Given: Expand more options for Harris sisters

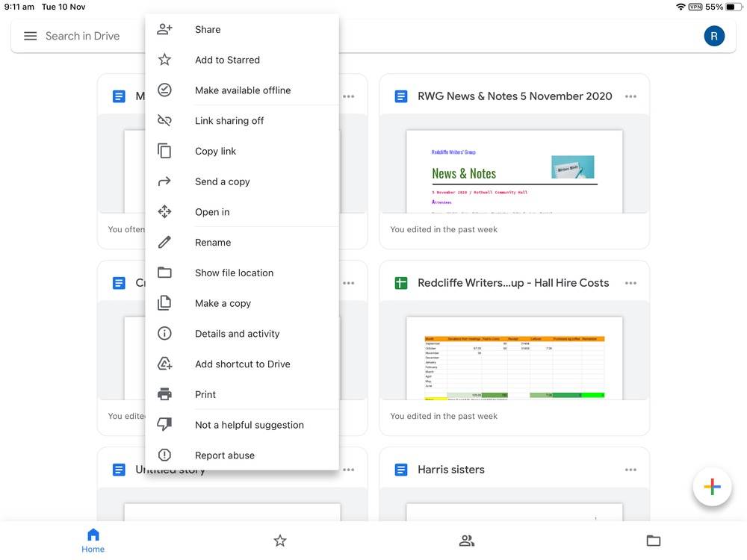Looking at the screenshot, I should 630,470.
